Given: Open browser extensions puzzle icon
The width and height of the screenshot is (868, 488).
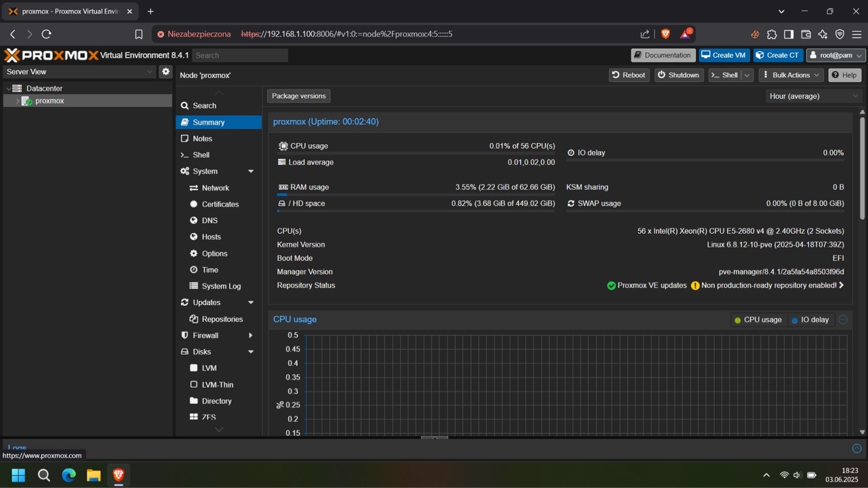Looking at the screenshot, I should click(772, 34).
